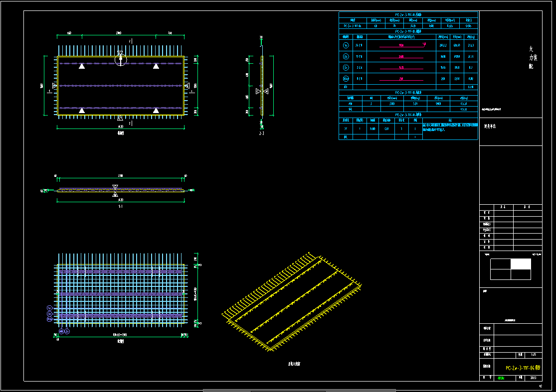Image resolution: width=556 pixels, height=392 pixels.
Task: Click the left triangle symbol on the 2-2 side view
Action: click(x=258, y=91)
